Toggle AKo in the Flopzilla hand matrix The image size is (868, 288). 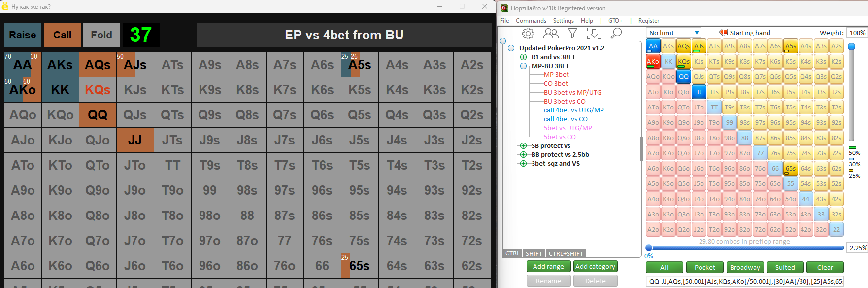pyautogui.click(x=653, y=62)
